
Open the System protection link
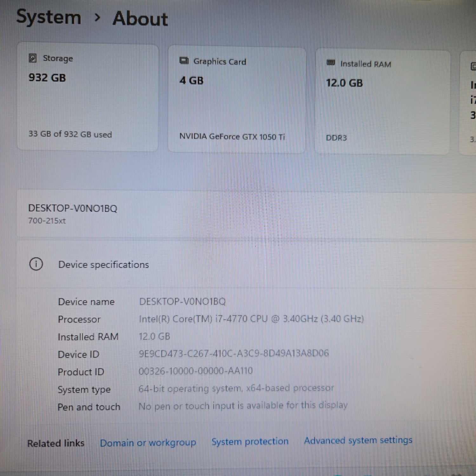pos(250,441)
